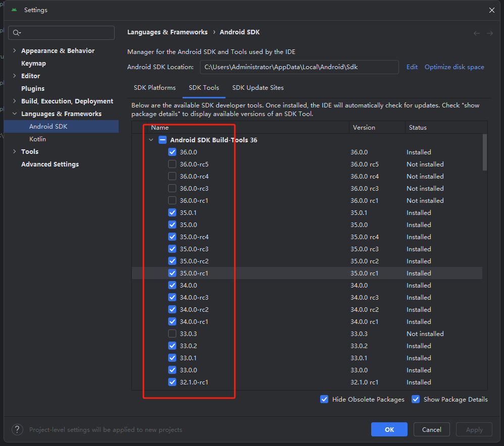The width and height of the screenshot is (504, 446).
Task: Uncheck the 35.0.0-rc3 checkbox
Action: [172, 249]
